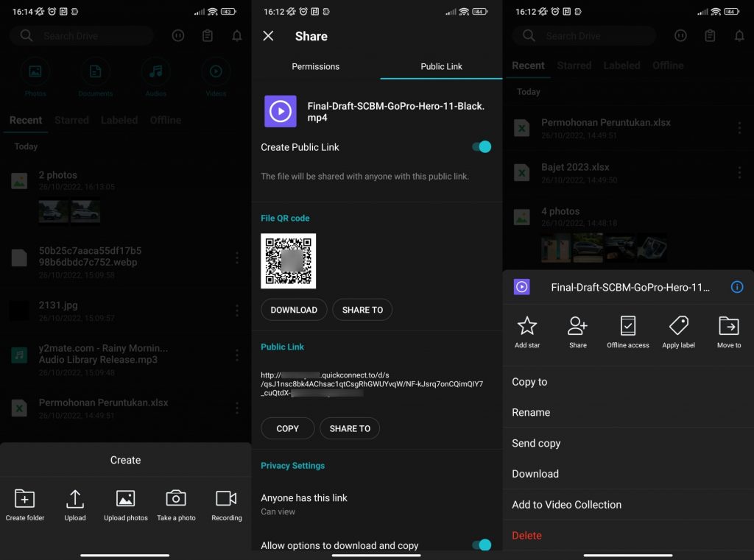
Task: Open Audios category in left screen
Action: (156, 77)
